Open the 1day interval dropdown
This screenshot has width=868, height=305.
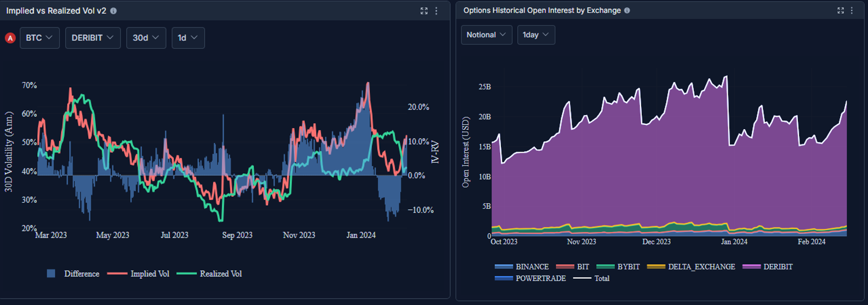point(536,34)
